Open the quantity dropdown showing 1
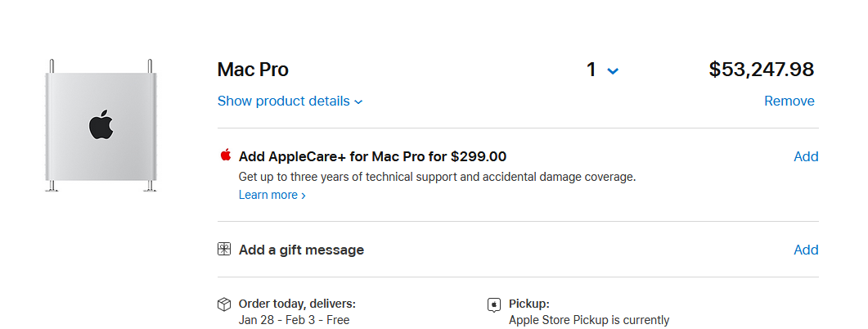This screenshot has width=868, height=329. (602, 70)
